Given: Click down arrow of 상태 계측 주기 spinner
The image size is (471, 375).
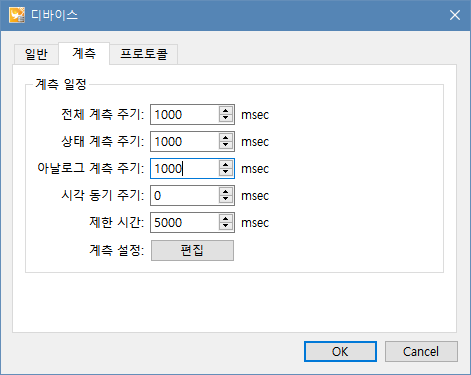Looking at the screenshot, I should (226, 145).
